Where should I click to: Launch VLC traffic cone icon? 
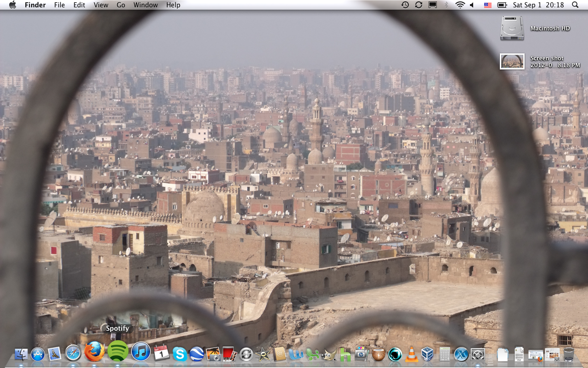[412, 354]
